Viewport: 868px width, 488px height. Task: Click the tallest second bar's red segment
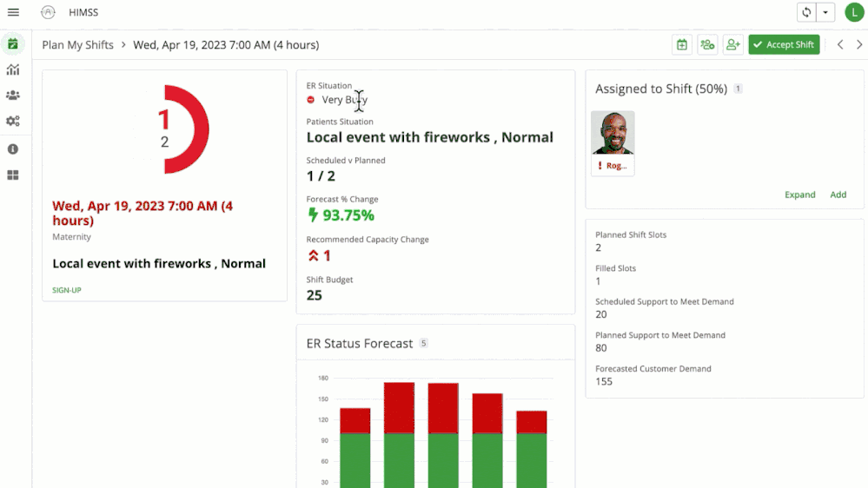tap(399, 408)
